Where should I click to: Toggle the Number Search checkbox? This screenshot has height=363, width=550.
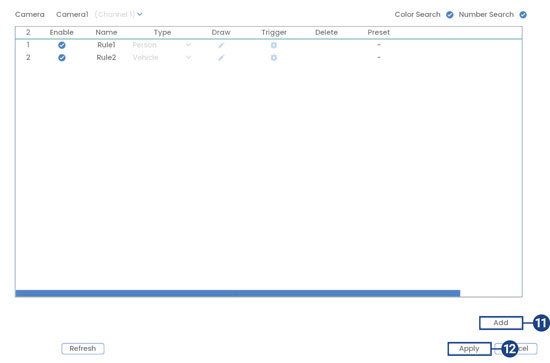click(523, 15)
